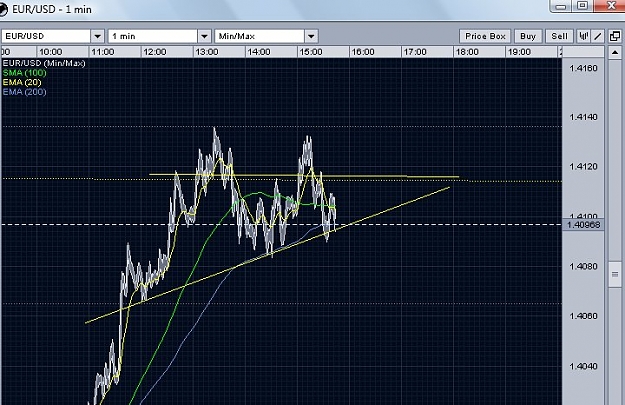
Task: Click the 13:00 time axis label
Action: [x=207, y=52]
